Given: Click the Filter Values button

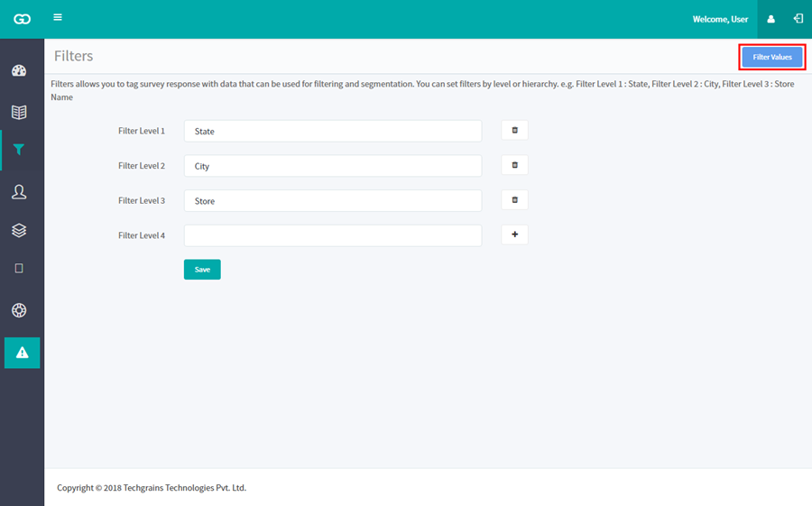Looking at the screenshot, I should pos(772,57).
